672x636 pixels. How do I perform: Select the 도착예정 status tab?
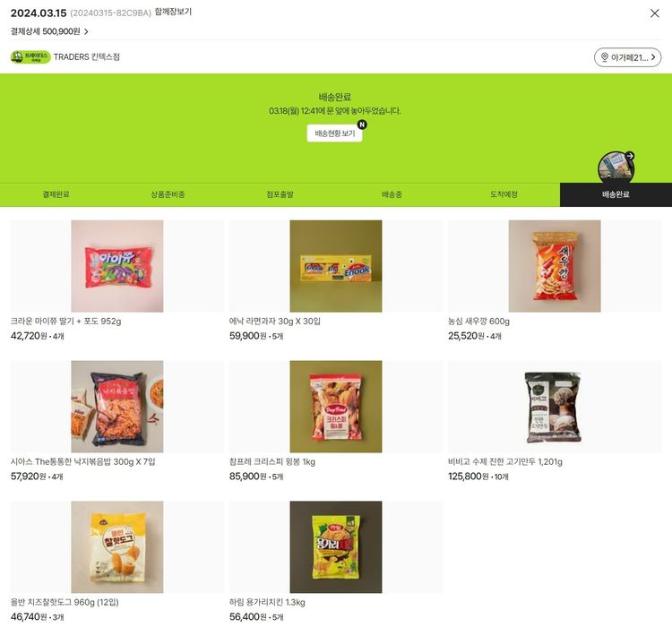(504, 194)
